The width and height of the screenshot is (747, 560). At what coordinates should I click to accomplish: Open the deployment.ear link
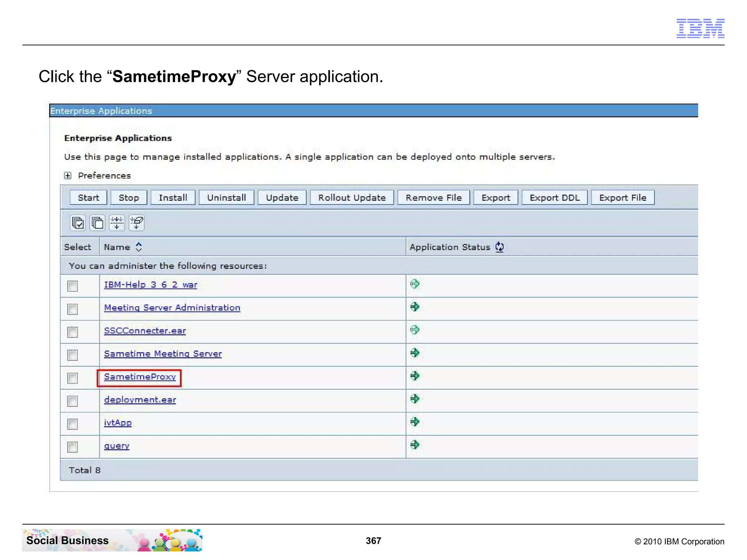pyautogui.click(x=140, y=400)
